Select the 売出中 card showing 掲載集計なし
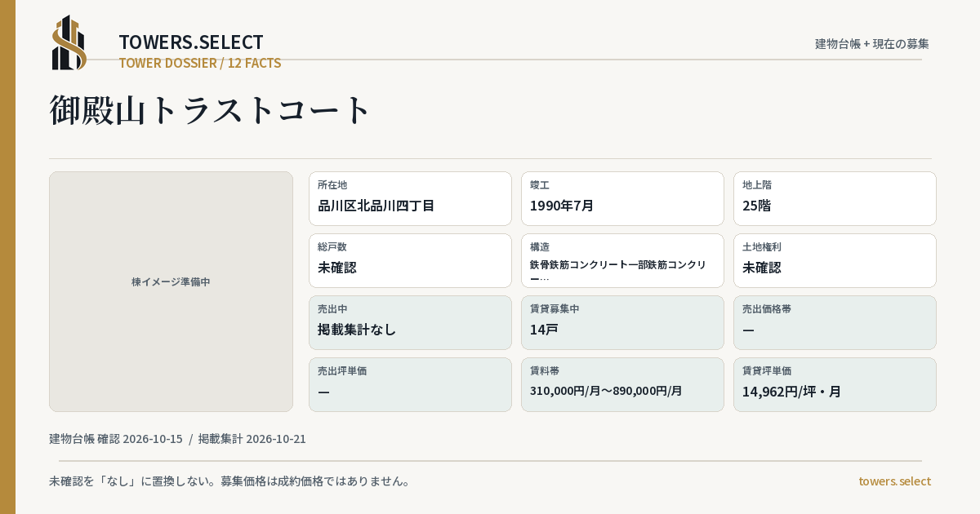The height and width of the screenshot is (514, 980). tap(410, 322)
